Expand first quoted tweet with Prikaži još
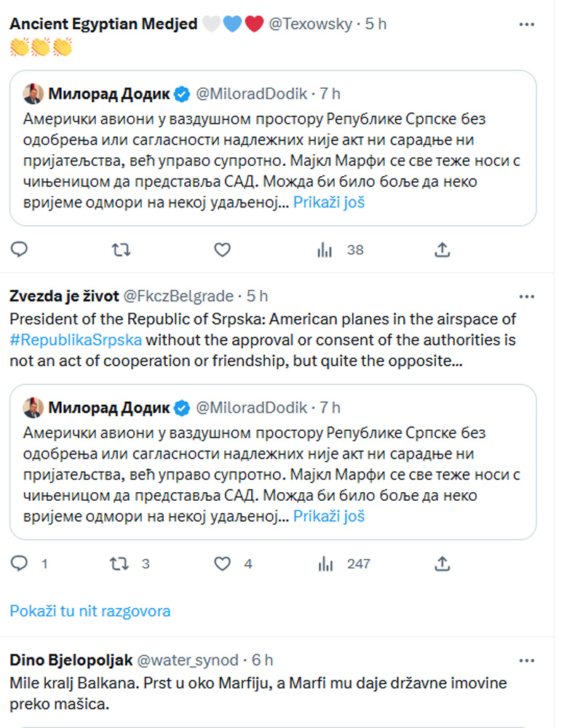The height and width of the screenshot is (728, 564). point(329,202)
